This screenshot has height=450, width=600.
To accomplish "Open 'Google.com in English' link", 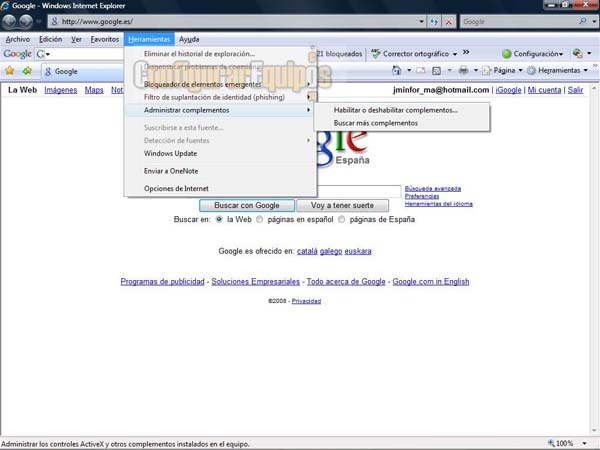I will pos(430,282).
